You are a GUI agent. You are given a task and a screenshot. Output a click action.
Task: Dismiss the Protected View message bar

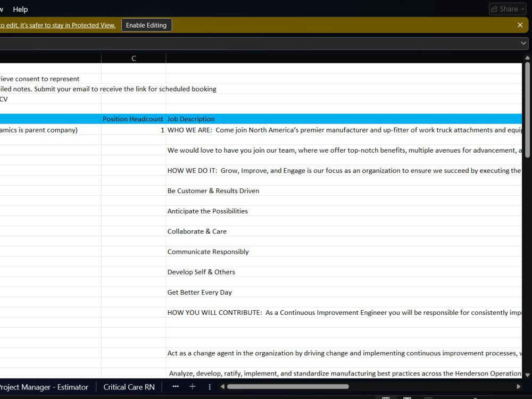[520, 25]
